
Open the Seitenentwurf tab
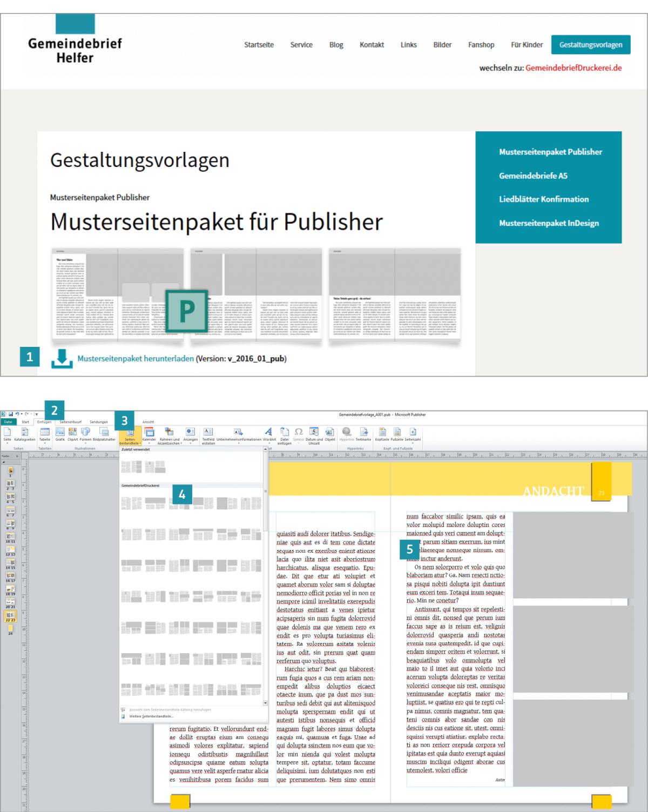(71, 422)
